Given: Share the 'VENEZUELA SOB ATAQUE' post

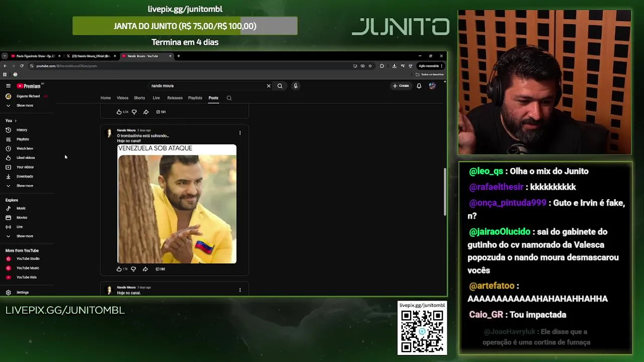Looking at the screenshot, I should pyautogui.click(x=145, y=269).
